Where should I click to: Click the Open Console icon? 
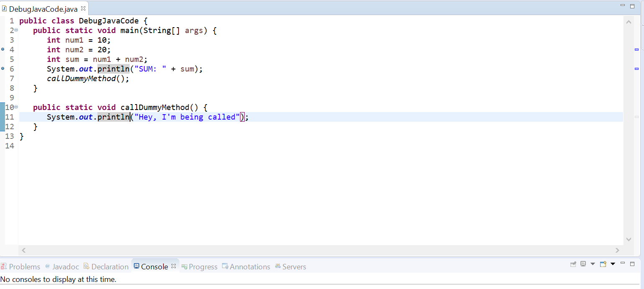603,264
